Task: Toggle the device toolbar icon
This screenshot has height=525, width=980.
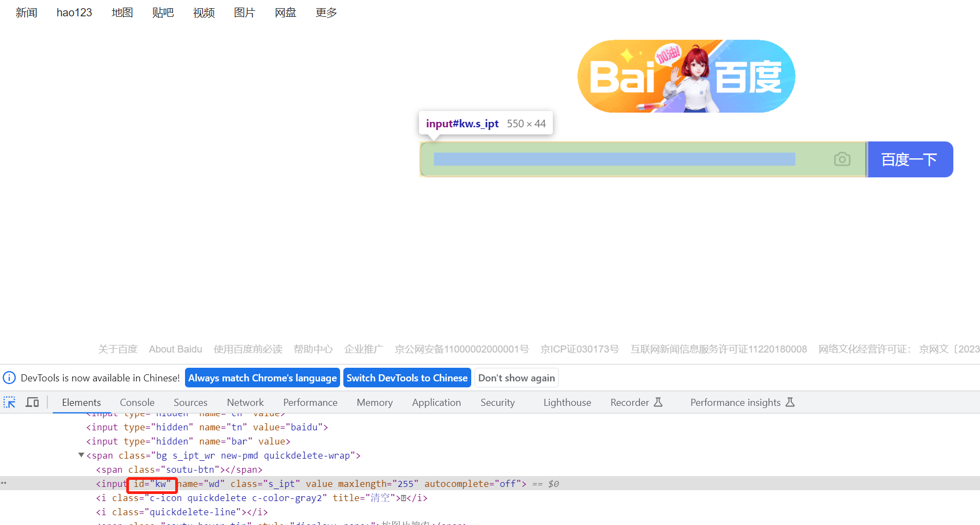Action: [33, 403]
